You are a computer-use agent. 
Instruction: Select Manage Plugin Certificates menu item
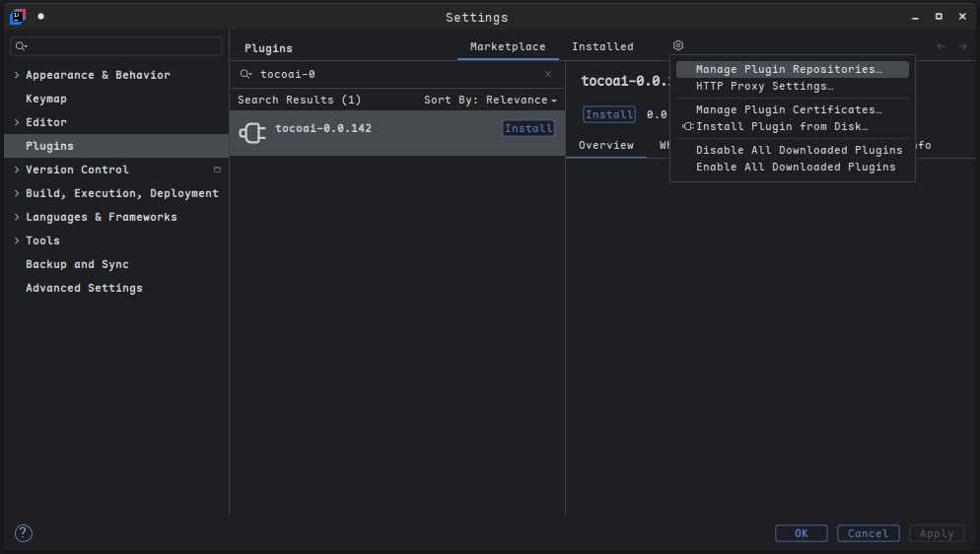click(792, 110)
